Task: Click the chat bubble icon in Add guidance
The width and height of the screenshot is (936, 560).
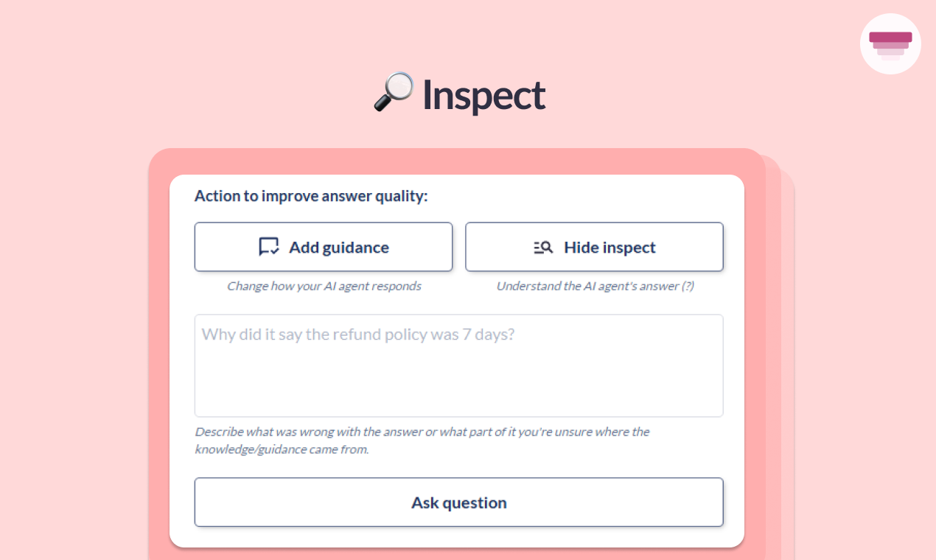Action: coord(269,247)
